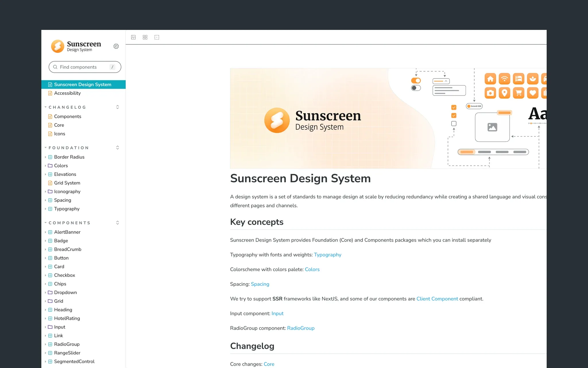The height and width of the screenshot is (368, 588).
Task: Click the search magnifier icon
Action: 55,67
